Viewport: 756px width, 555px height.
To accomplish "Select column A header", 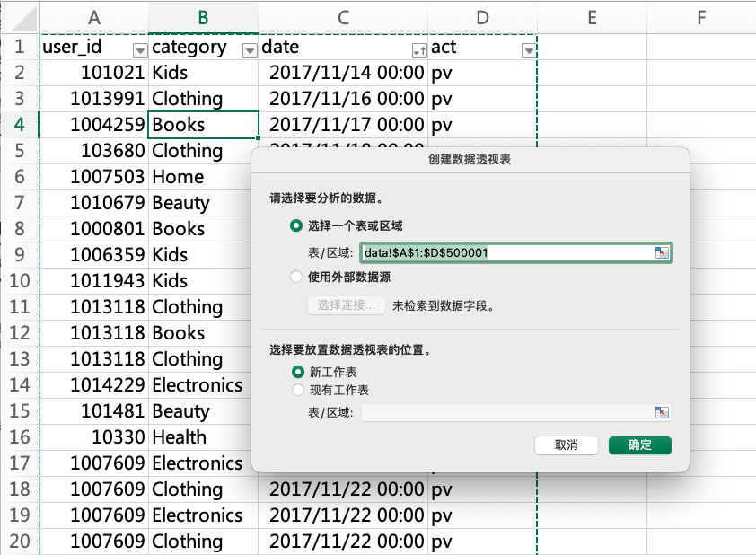I will click(94, 18).
